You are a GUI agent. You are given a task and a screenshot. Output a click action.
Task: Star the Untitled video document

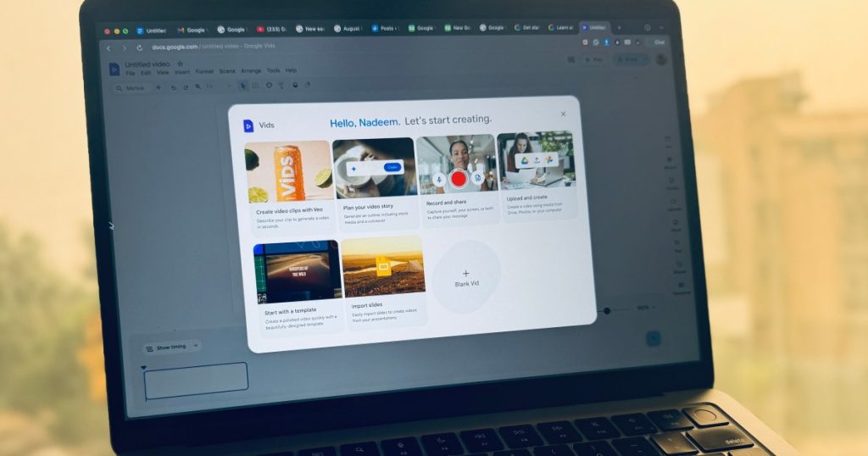pos(180,64)
